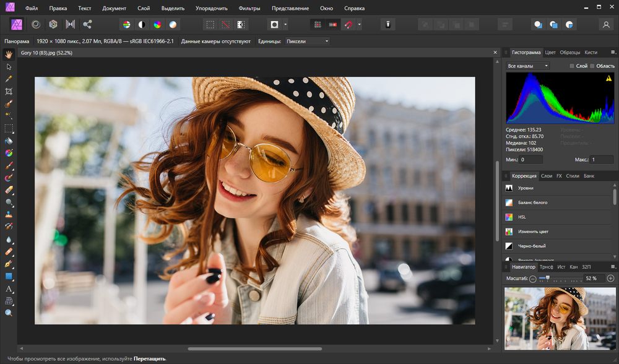Open the Все каналы channel dropdown
The width and height of the screenshot is (619, 364).
pos(528,66)
